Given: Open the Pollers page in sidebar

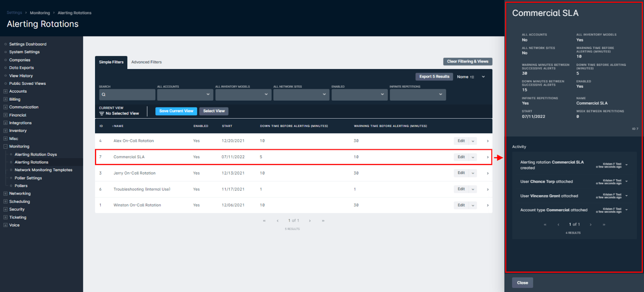Looking at the screenshot, I should pos(21,186).
